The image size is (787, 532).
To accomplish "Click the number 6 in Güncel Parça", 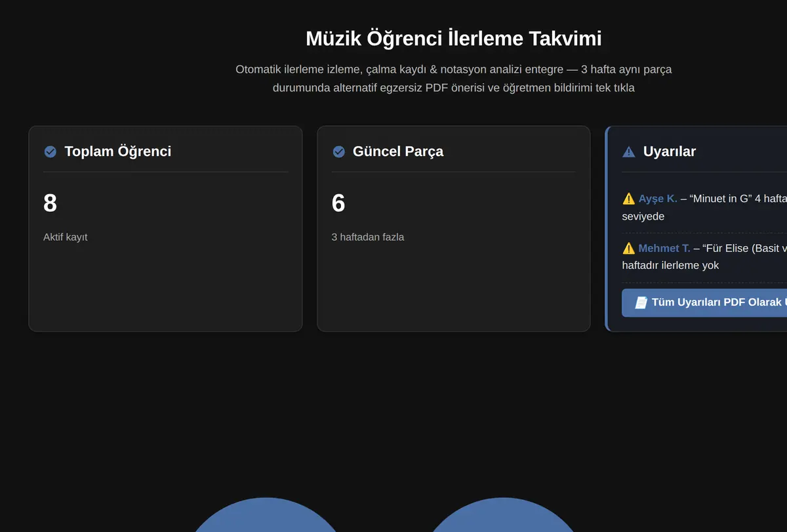I will click(338, 203).
